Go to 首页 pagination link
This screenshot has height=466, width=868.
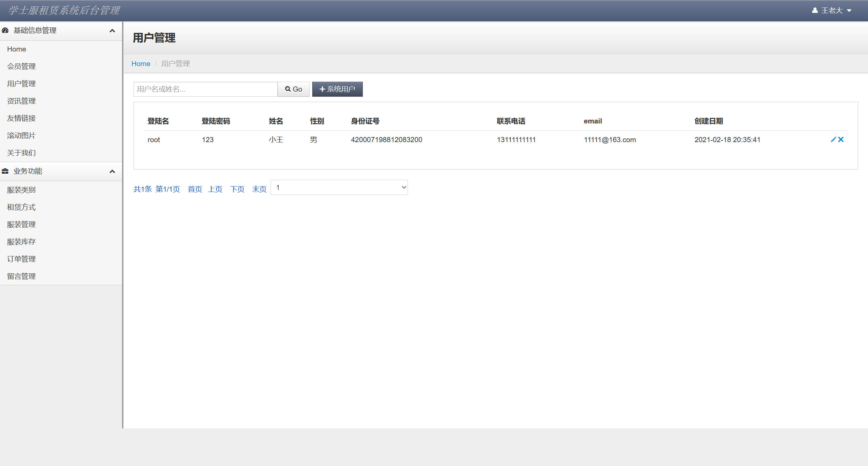195,189
